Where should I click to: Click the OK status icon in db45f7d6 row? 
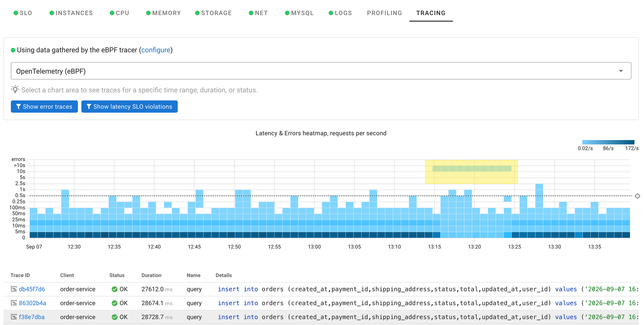point(114,289)
